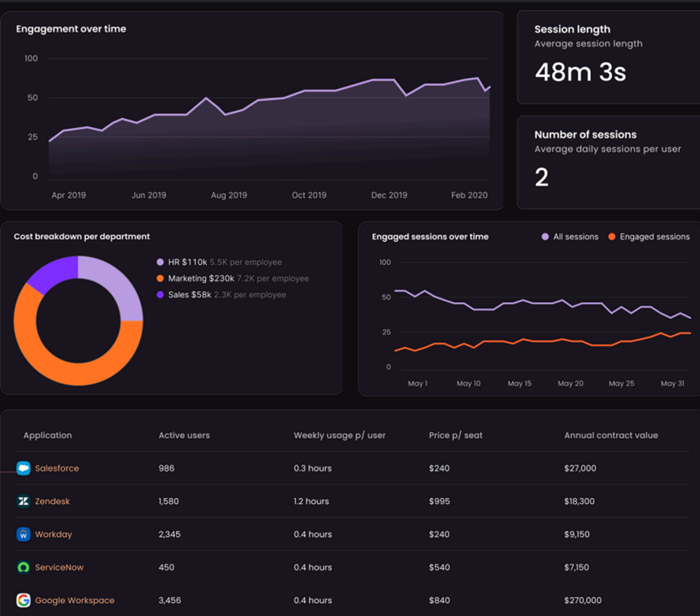Toggle the All sessions legend dot
The image size is (700, 616).
pyautogui.click(x=545, y=237)
